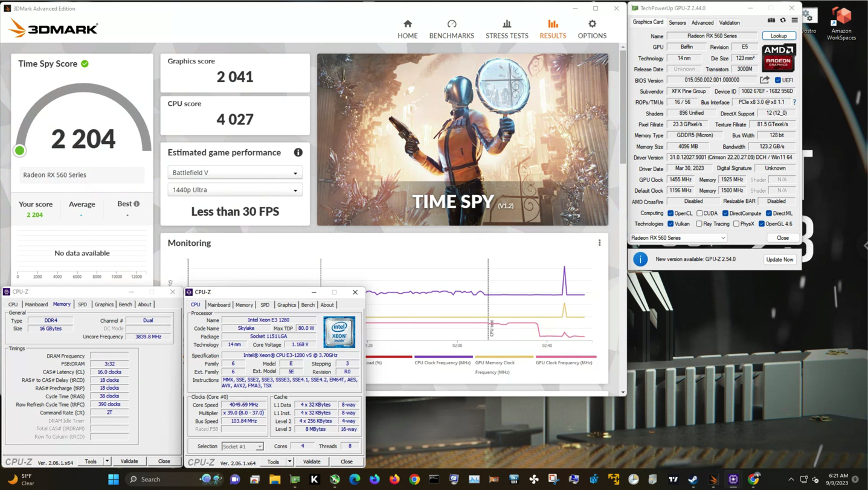Click the RESULTS bar chart icon in 3DMark
Viewport: 868px width, 490px height.
pyautogui.click(x=553, y=24)
